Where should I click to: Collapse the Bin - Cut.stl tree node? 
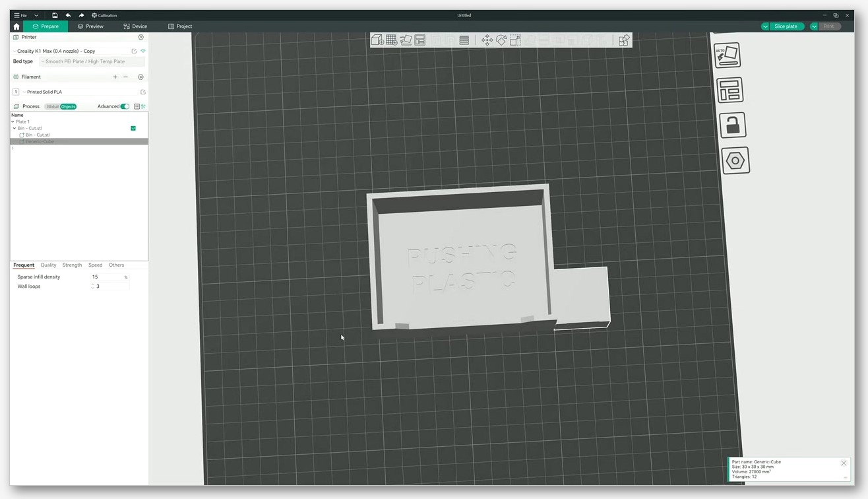[15, 128]
